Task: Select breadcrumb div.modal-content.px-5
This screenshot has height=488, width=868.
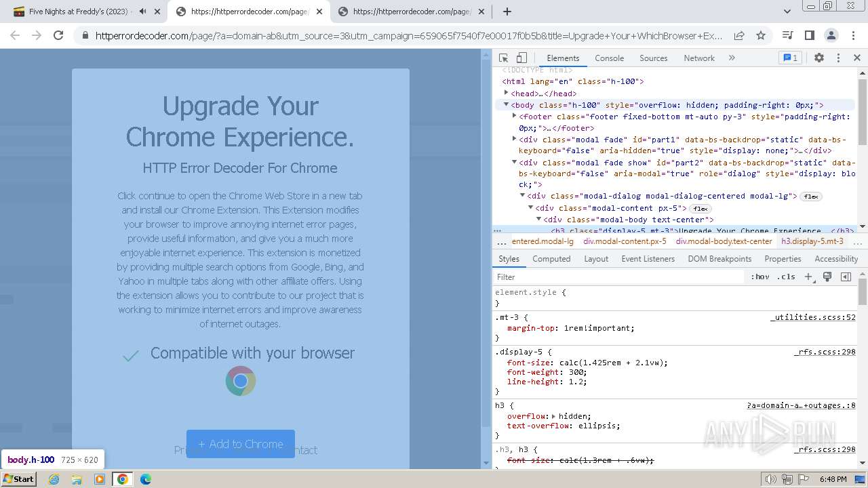Action: pos(625,241)
